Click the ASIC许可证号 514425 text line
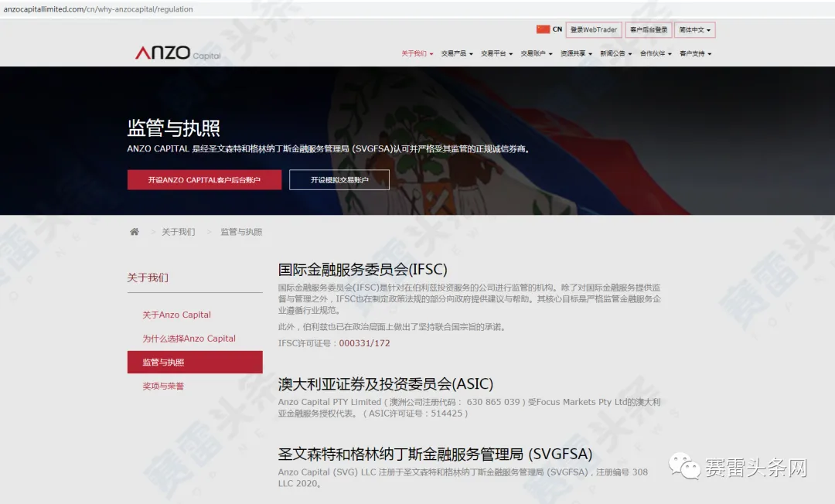This screenshot has width=835, height=504. [416, 414]
